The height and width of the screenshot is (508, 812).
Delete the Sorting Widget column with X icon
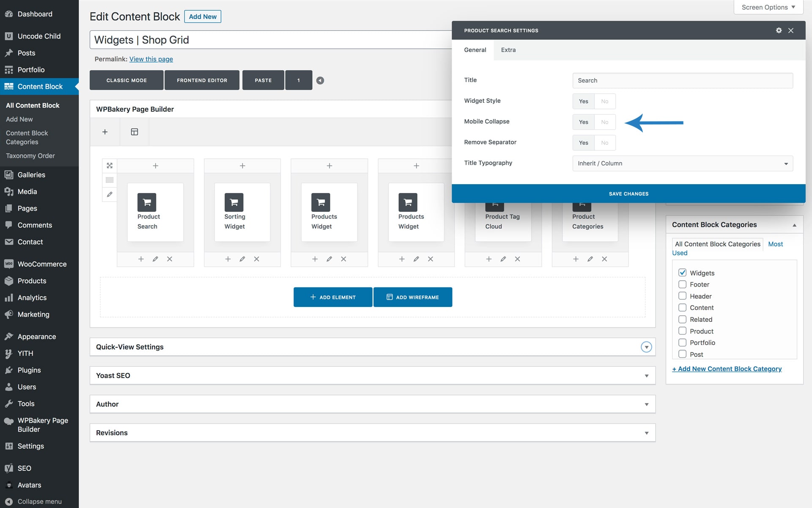coord(257,259)
